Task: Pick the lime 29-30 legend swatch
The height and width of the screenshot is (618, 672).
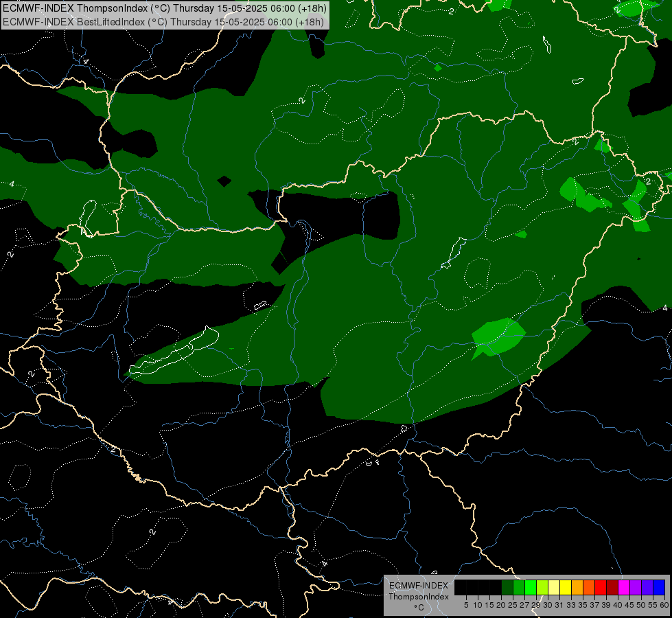Action: pos(542,587)
